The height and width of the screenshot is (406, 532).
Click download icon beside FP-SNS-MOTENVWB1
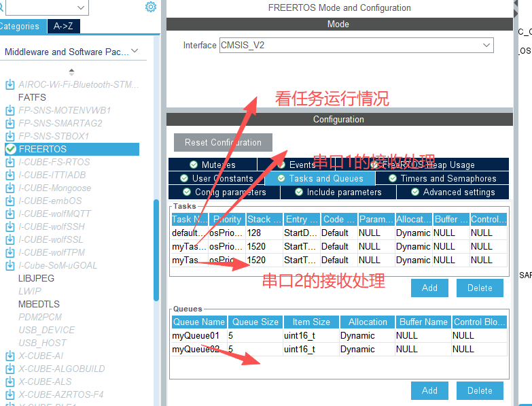point(10,110)
